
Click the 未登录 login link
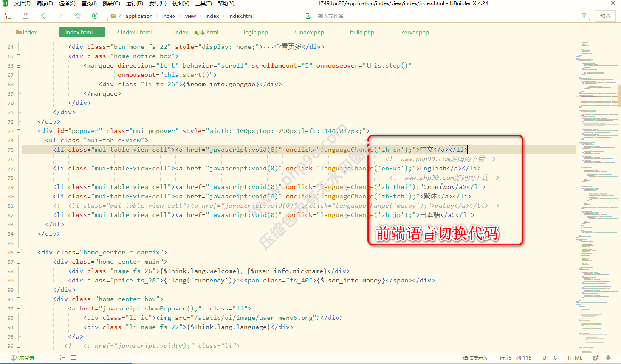point(26,358)
